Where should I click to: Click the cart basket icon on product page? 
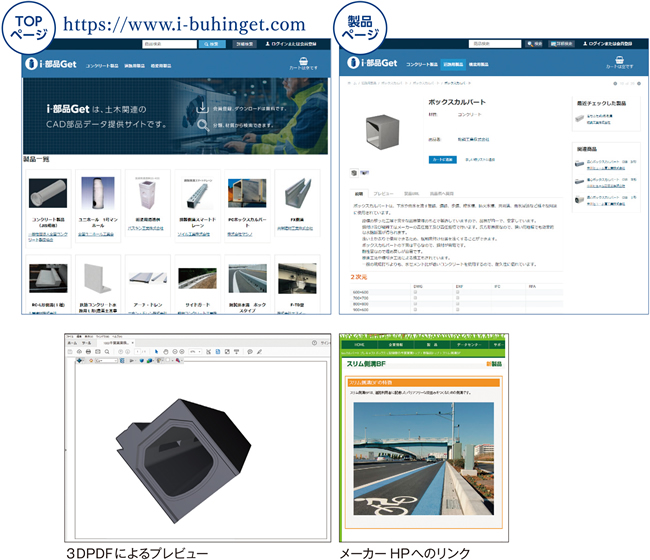[619, 60]
